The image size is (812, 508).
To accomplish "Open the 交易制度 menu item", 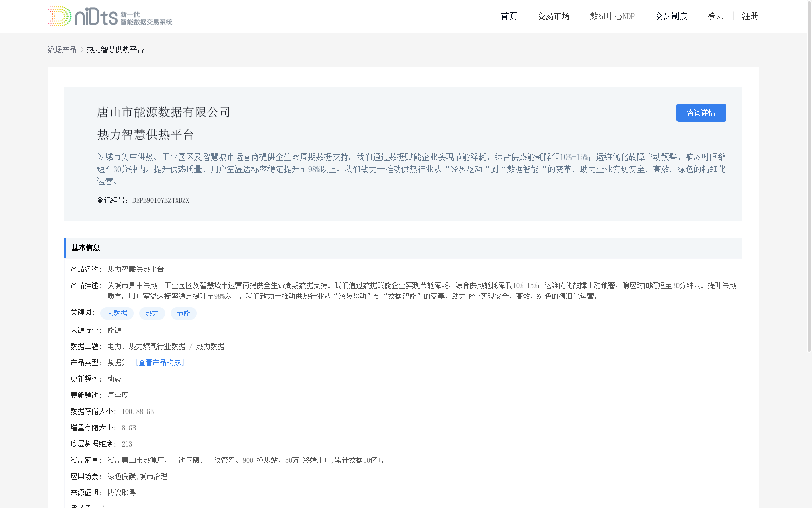I will tap(671, 16).
